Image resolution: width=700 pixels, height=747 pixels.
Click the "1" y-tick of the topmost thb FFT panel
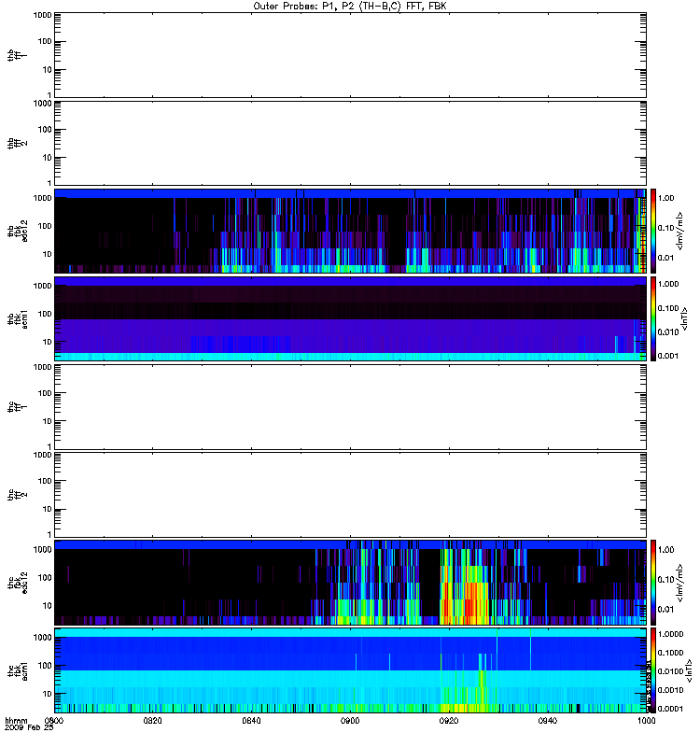click(x=49, y=95)
